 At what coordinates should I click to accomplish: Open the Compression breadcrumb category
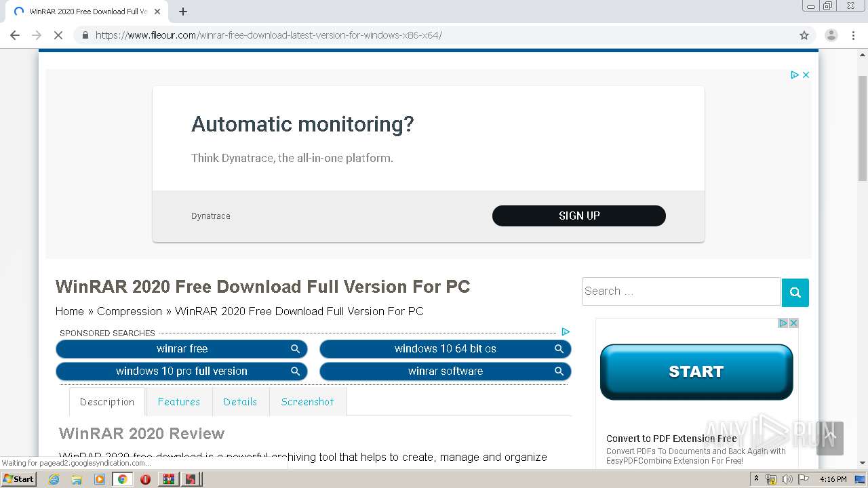130,311
